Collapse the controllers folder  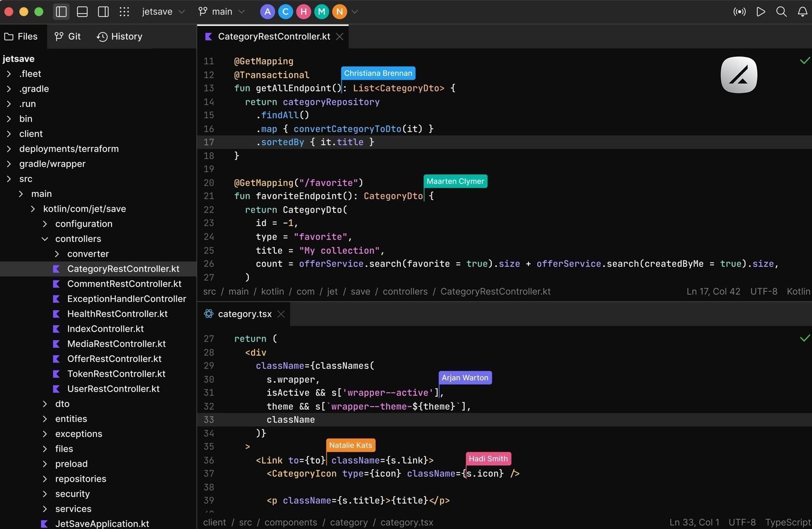pyautogui.click(x=45, y=239)
